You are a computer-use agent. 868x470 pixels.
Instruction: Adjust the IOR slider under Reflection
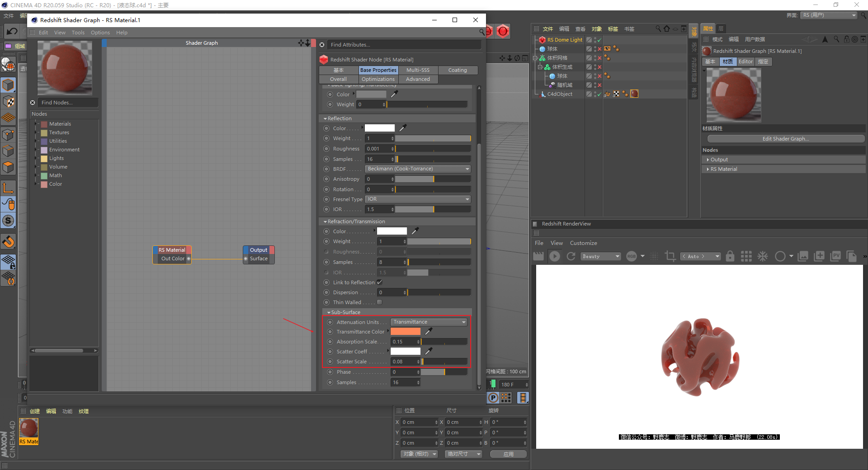[433, 209]
